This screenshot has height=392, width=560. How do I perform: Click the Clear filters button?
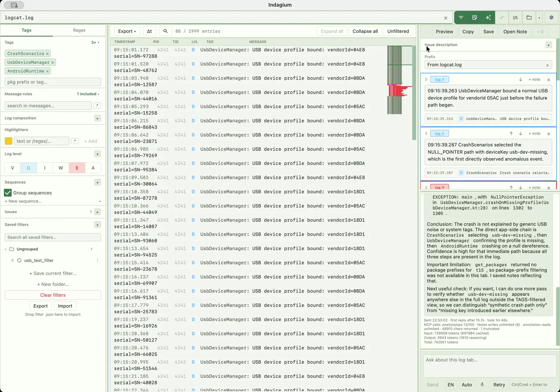click(53, 295)
